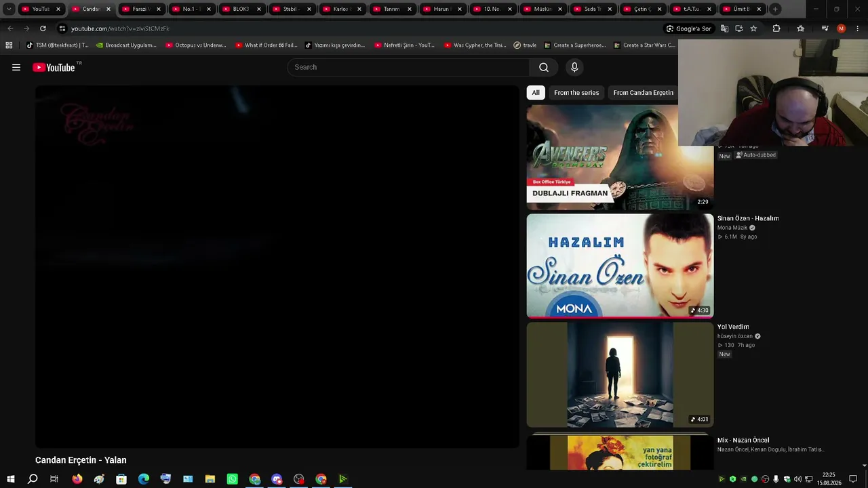Image resolution: width=868 pixels, height=488 pixels.
Task: Open WhatsApp from the taskbar
Action: point(233,479)
